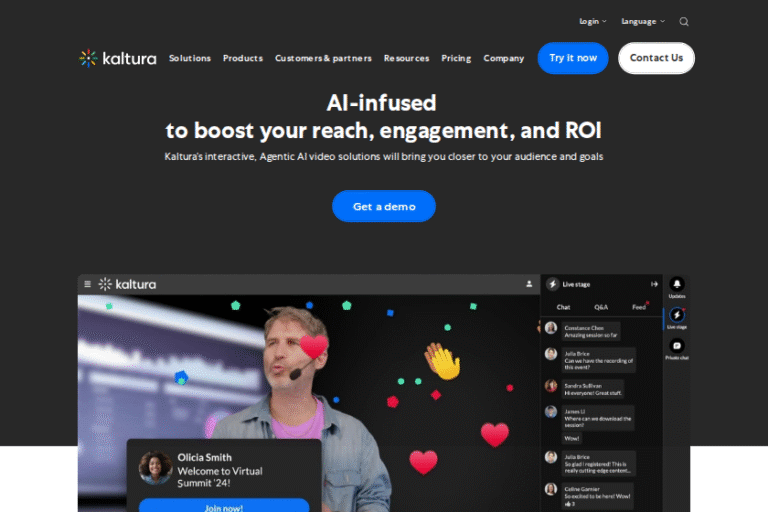This screenshot has height=512, width=768.
Task: Open the Resources navigation menu
Action: [406, 58]
